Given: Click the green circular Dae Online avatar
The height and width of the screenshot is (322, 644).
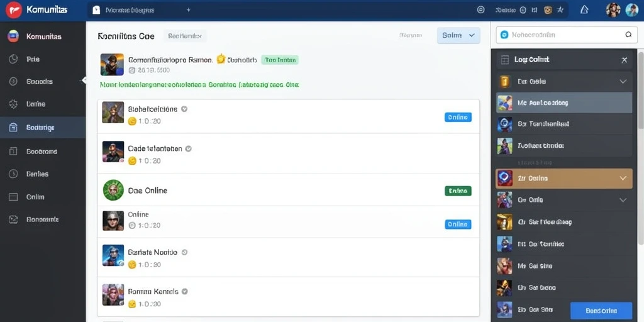Looking at the screenshot, I should [x=113, y=190].
